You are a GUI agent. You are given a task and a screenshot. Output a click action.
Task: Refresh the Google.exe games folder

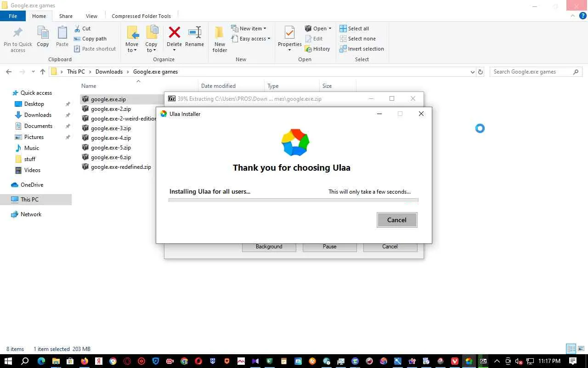pos(481,72)
